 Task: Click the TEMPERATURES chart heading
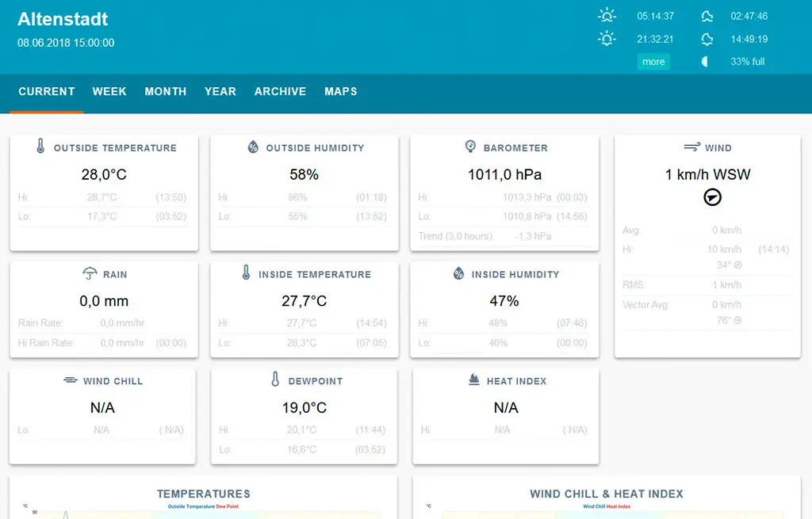pyautogui.click(x=204, y=494)
